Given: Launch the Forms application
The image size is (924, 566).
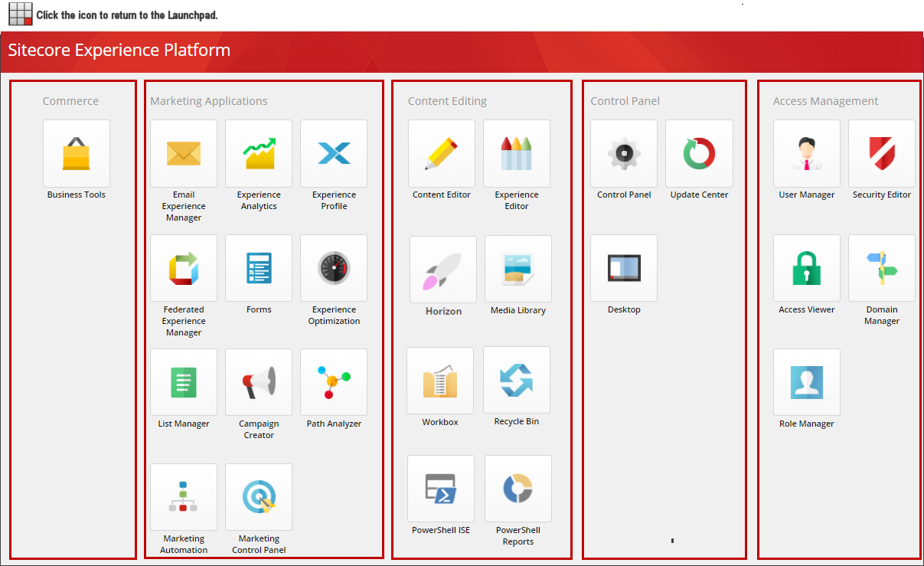Looking at the screenshot, I should point(259,268).
